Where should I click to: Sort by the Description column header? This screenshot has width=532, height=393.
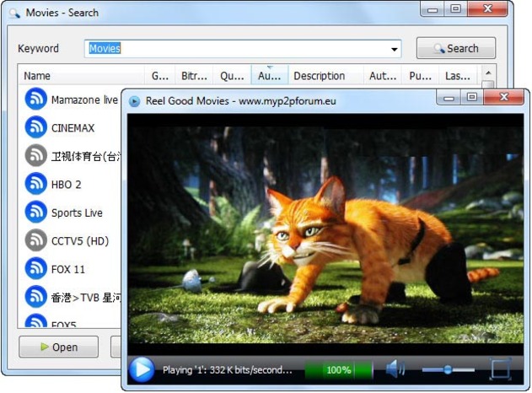tap(325, 76)
